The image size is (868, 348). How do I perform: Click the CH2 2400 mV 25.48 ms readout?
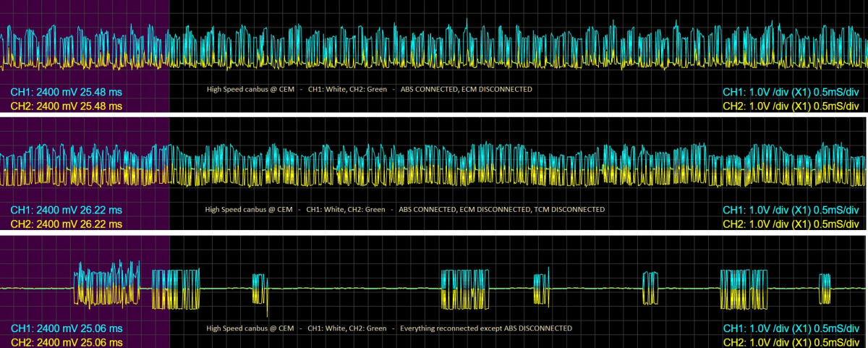[67, 106]
